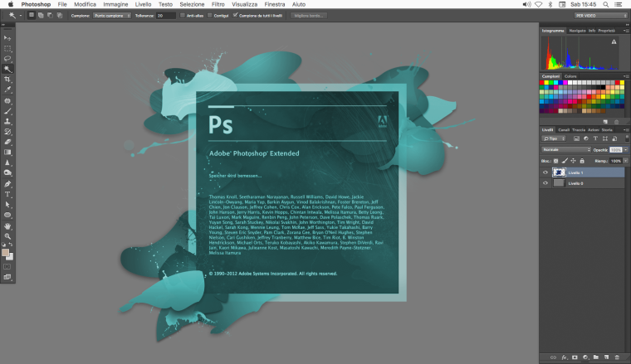Select the Pen tool

[7, 183]
